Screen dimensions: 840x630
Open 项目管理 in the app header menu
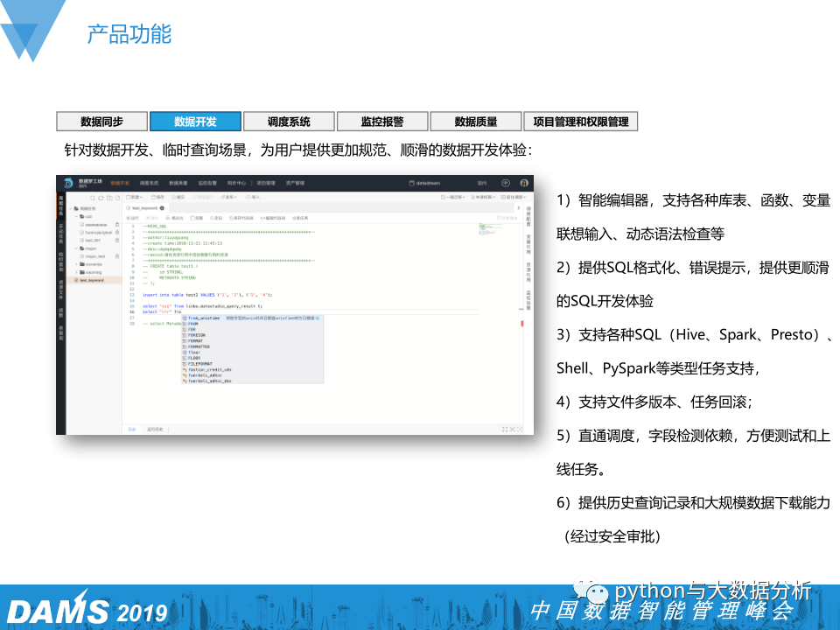click(266, 183)
